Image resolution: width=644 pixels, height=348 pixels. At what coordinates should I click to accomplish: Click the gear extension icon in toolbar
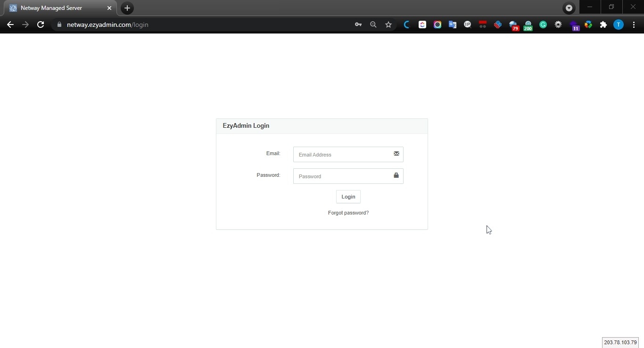pyautogui.click(x=558, y=25)
